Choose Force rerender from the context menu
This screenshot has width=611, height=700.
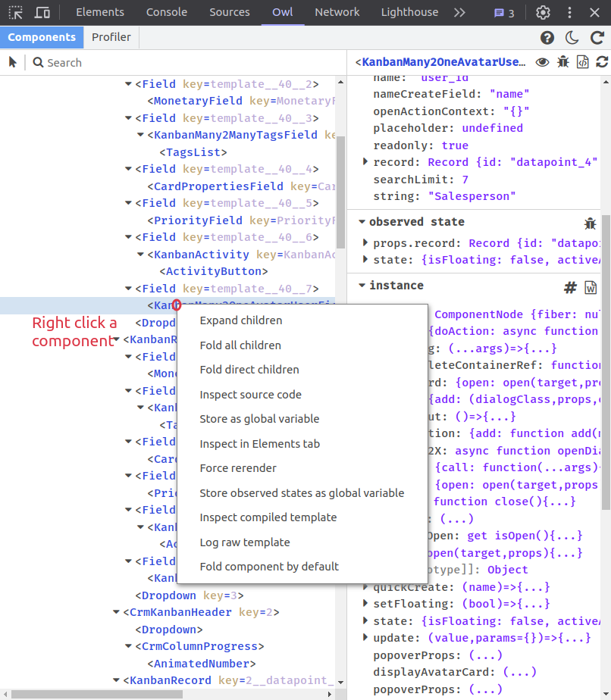[238, 468]
